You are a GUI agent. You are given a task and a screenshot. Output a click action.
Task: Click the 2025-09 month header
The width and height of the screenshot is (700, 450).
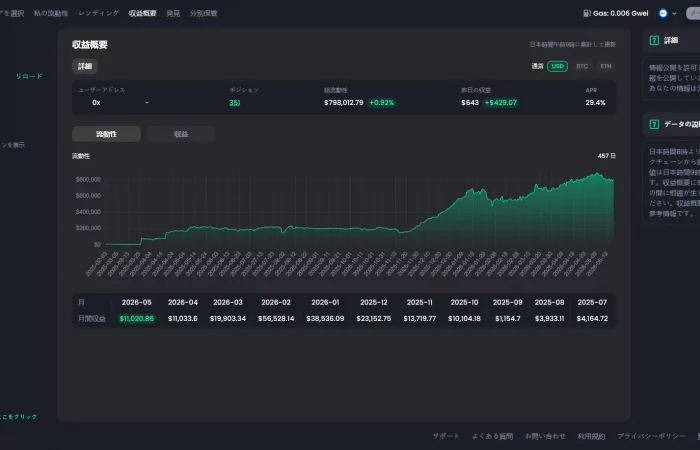pos(508,302)
